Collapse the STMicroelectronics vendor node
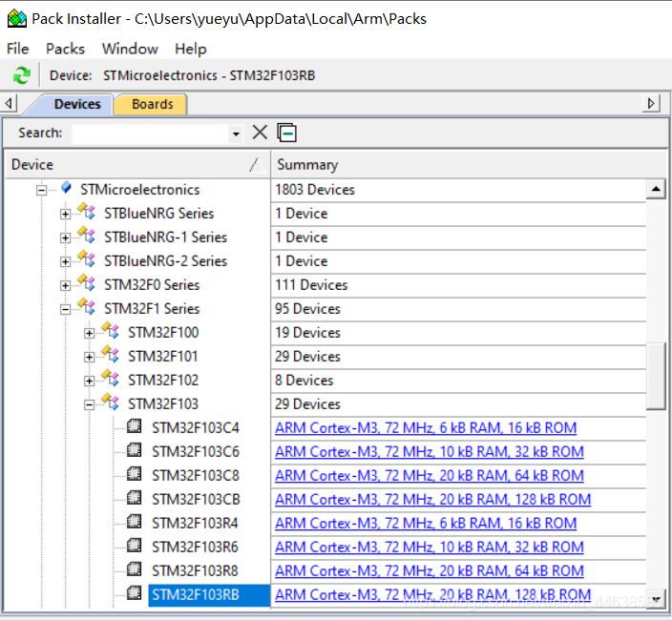 (x=42, y=190)
